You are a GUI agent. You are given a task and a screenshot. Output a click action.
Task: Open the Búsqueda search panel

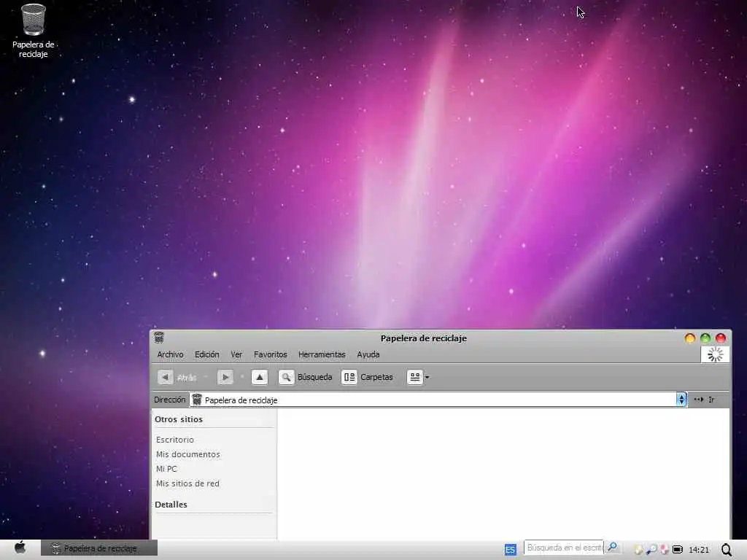(306, 377)
